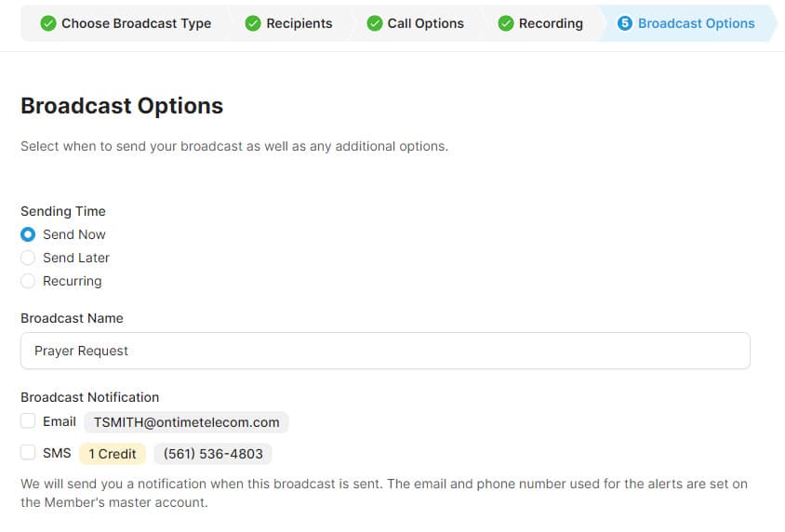Click the Broadcast Options step label
785x532 pixels.
click(x=696, y=23)
